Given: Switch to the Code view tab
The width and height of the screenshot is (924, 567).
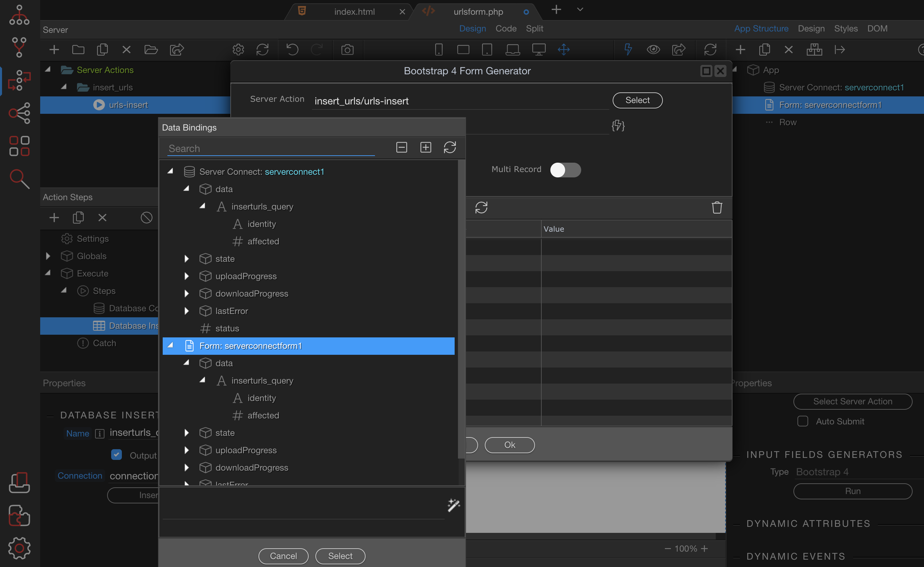Looking at the screenshot, I should pyautogui.click(x=506, y=28).
